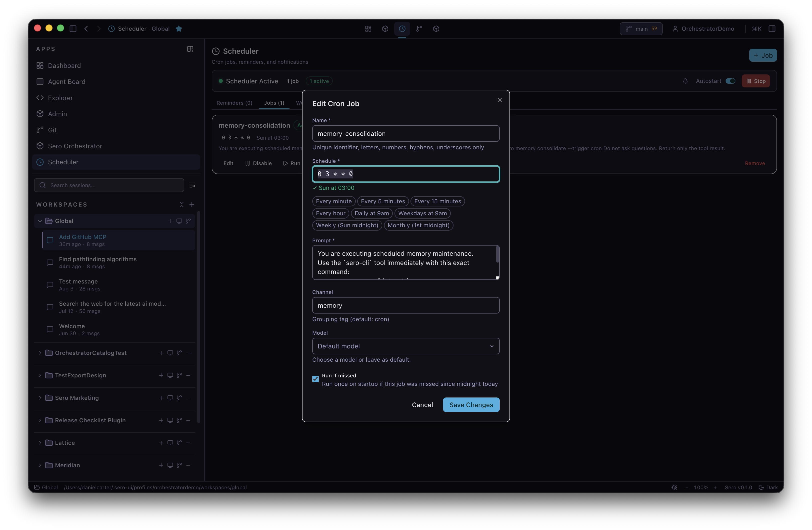Zoom out with minus in status bar
Screen dimensions: 812x530
point(687,487)
